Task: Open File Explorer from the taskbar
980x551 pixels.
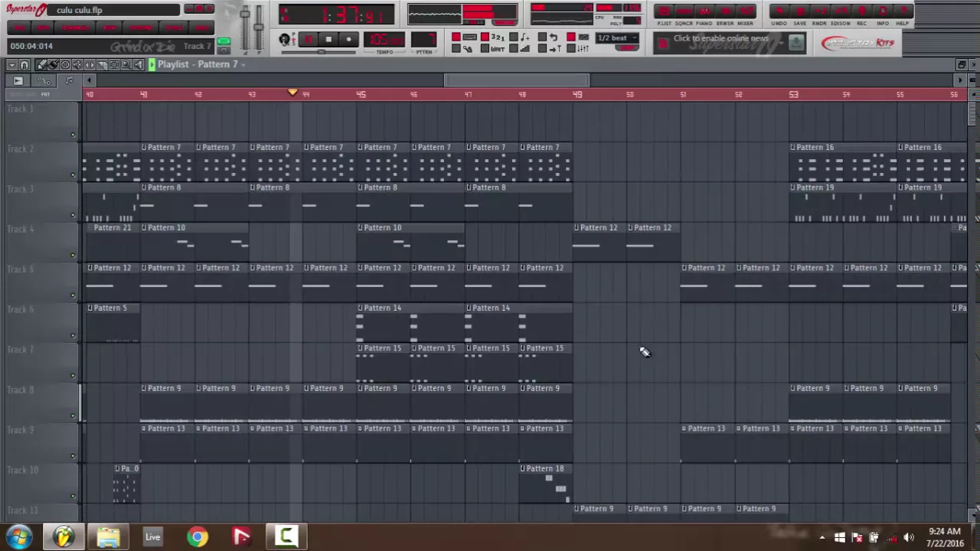Action: coord(108,536)
